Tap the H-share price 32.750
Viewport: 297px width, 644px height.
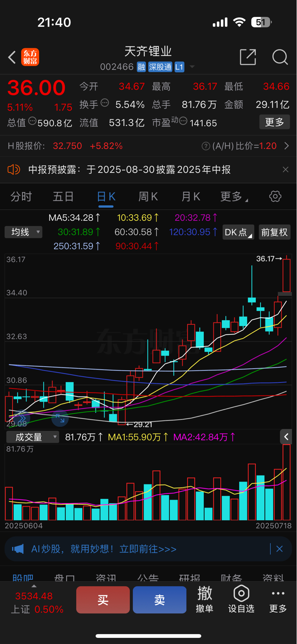pyautogui.click(x=68, y=146)
